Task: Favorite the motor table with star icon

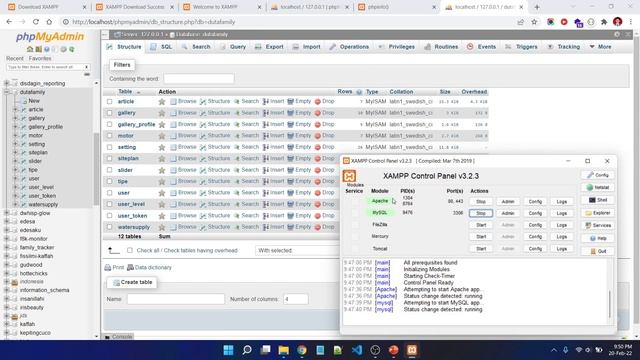Action: coord(162,136)
